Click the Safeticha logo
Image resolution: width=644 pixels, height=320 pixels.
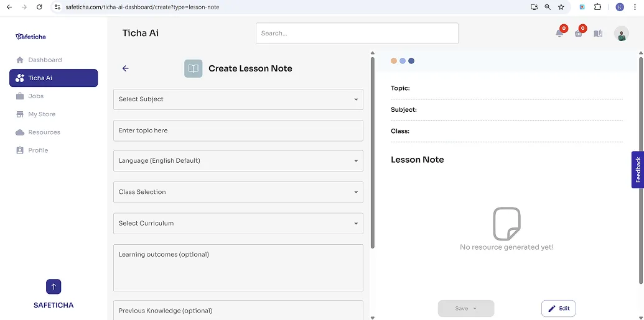point(30,37)
